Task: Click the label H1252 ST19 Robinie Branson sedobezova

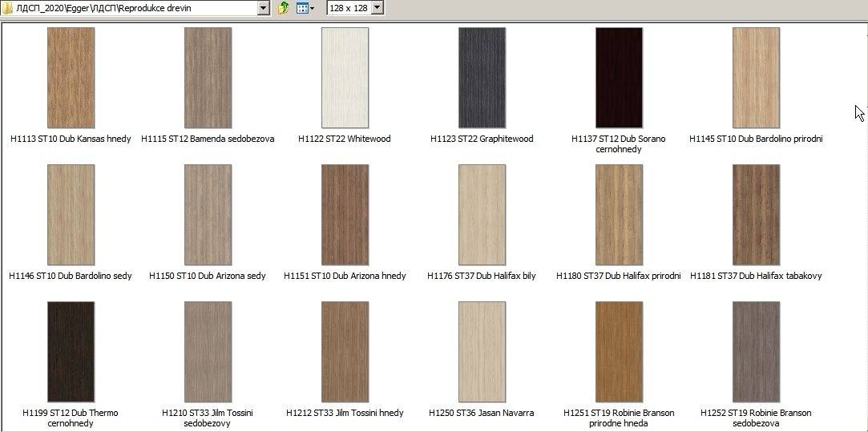Action: point(756,418)
